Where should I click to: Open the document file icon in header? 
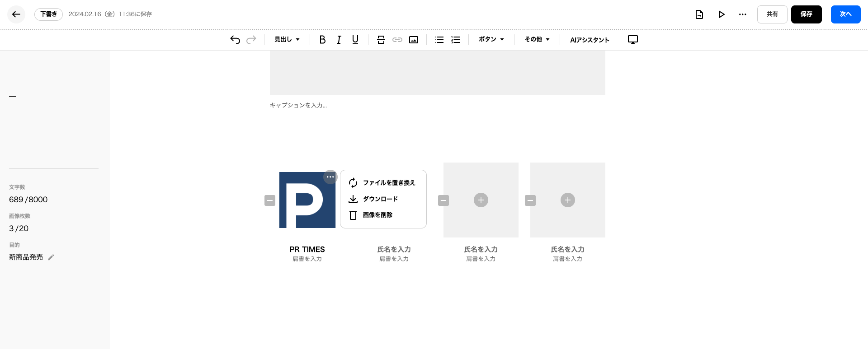click(699, 14)
